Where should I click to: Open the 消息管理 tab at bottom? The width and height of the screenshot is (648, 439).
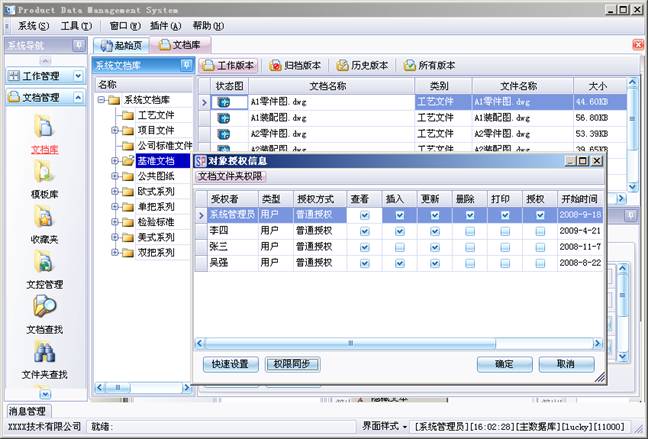(27, 411)
